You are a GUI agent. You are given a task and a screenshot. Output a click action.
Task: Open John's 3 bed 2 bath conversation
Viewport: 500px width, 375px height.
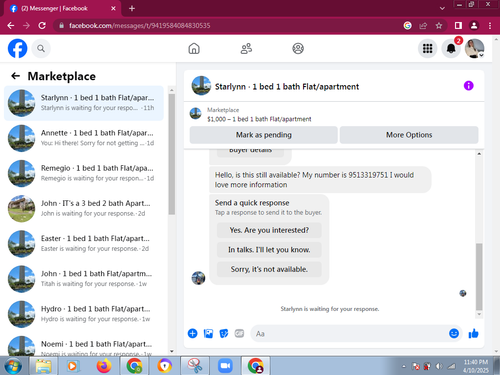click(84, 209)
